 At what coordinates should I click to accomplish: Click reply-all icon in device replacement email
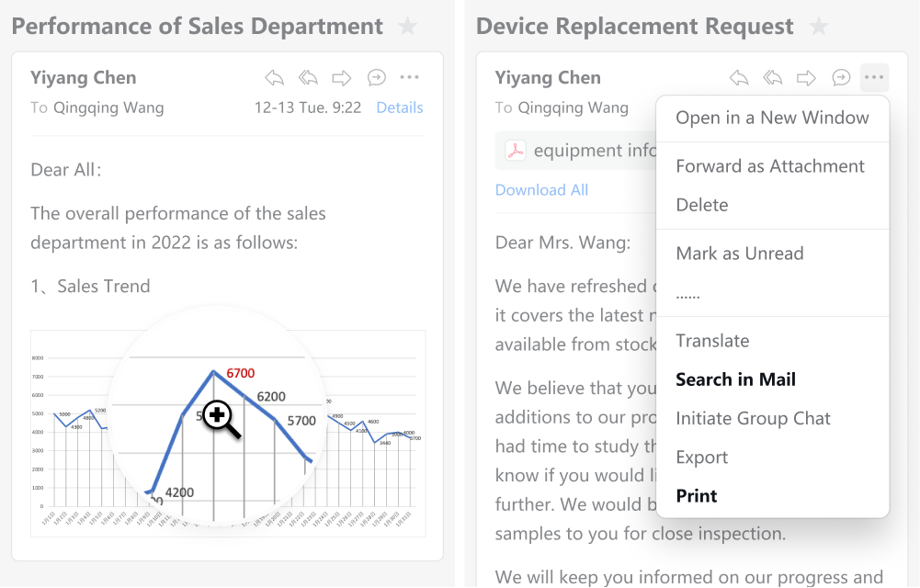[773, 78]
